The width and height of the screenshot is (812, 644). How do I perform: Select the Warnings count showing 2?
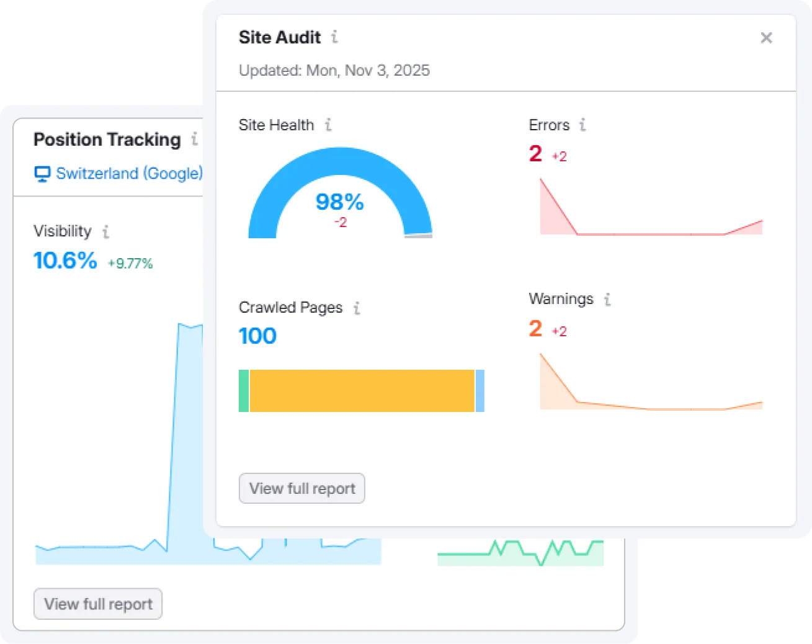coord(535,329)
